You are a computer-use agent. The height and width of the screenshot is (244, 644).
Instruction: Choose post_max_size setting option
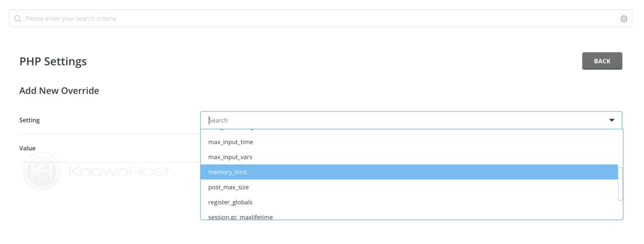[x=229, y=187]
